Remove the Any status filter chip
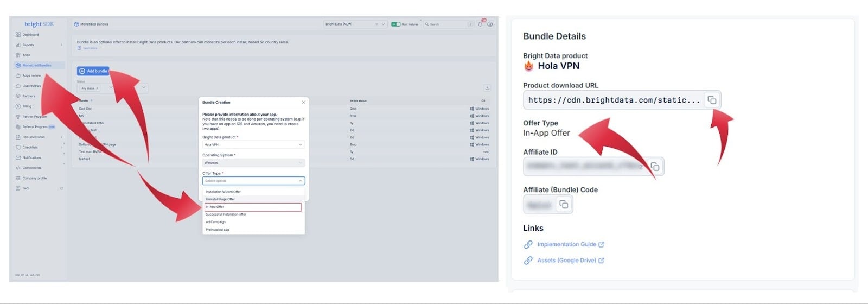 click(x=97, y=88)
